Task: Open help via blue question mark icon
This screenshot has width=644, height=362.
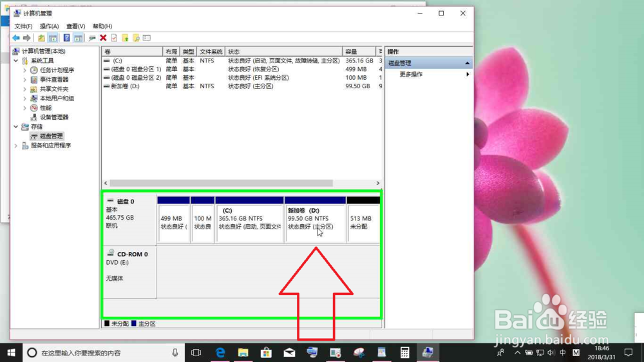Action: pyautogui.click(x=66, y=38)
